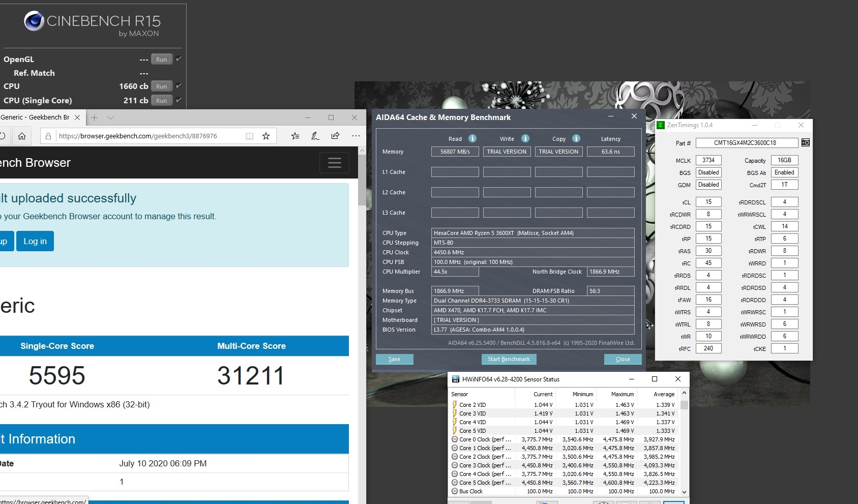Select the ZenTimings Part number field

pos(747,143)
